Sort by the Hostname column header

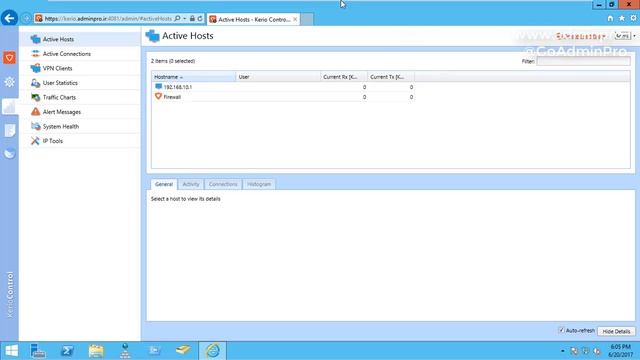(x=194, y=77)
